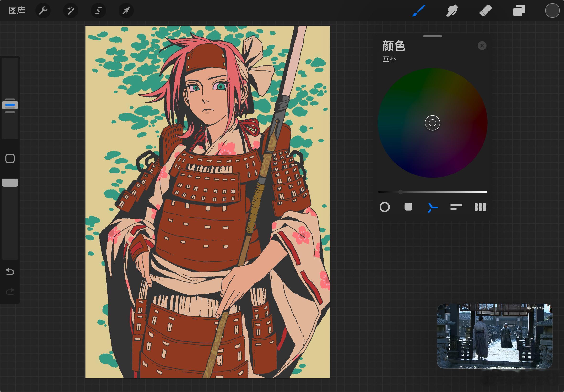This screenshot has height=392, width=564.
Task: Grab the color panel drag handle
Action: 432,36
